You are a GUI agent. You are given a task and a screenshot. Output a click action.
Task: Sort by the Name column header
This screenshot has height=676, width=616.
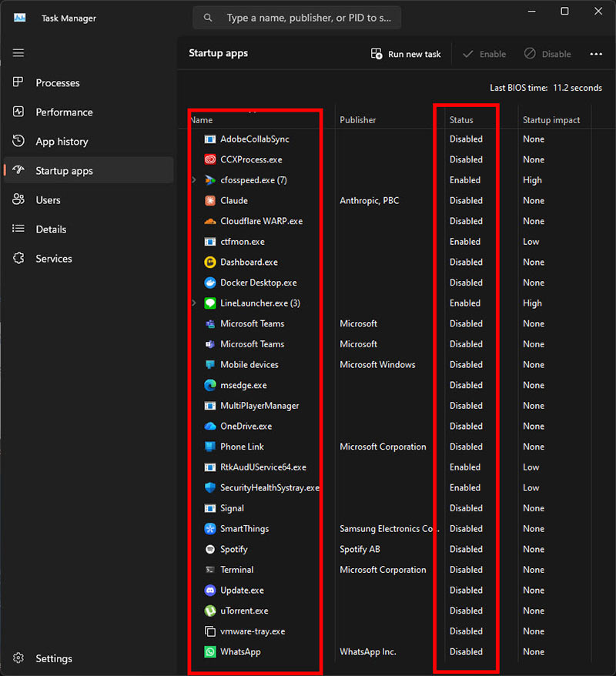pos(201,120)
